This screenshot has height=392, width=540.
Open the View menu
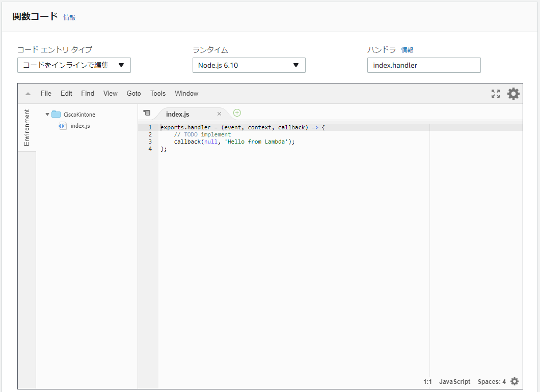110,94
